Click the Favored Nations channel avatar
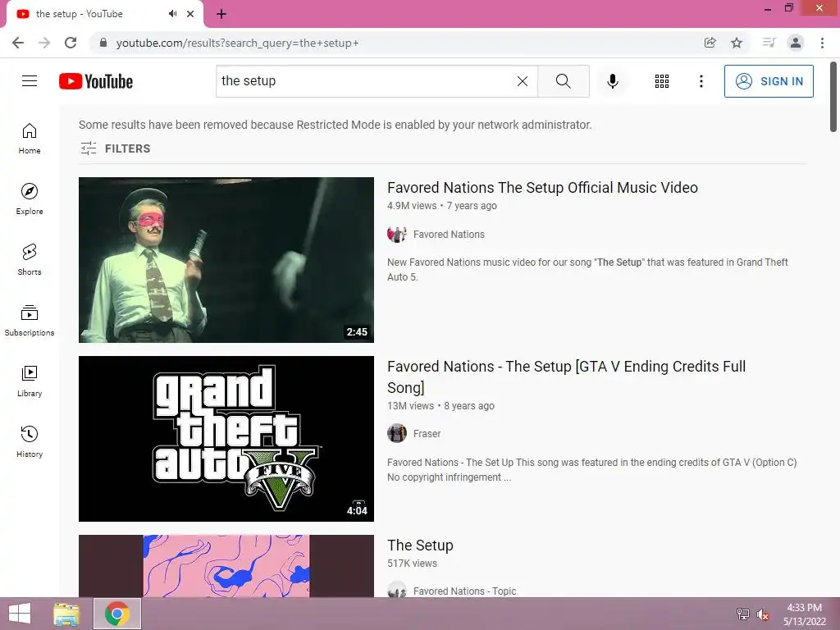 (397, 234)
